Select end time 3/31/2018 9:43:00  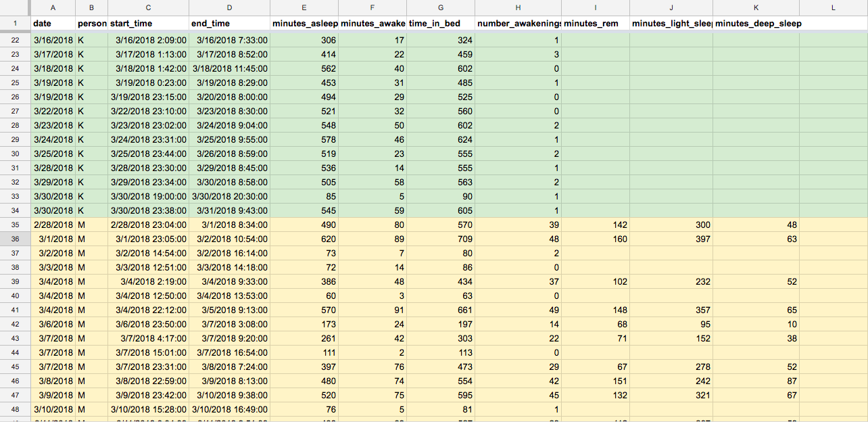[229, 210]
